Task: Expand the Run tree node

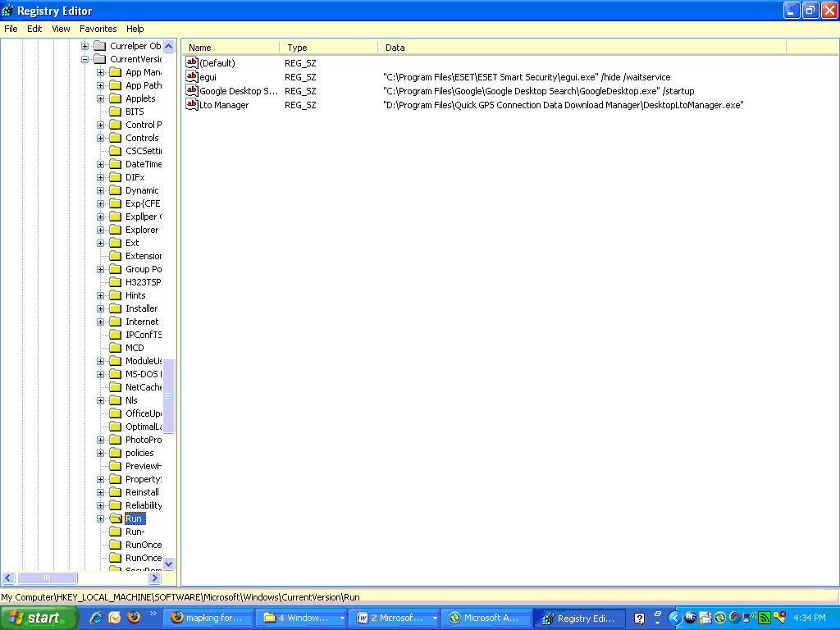Action: coord(100,518)
